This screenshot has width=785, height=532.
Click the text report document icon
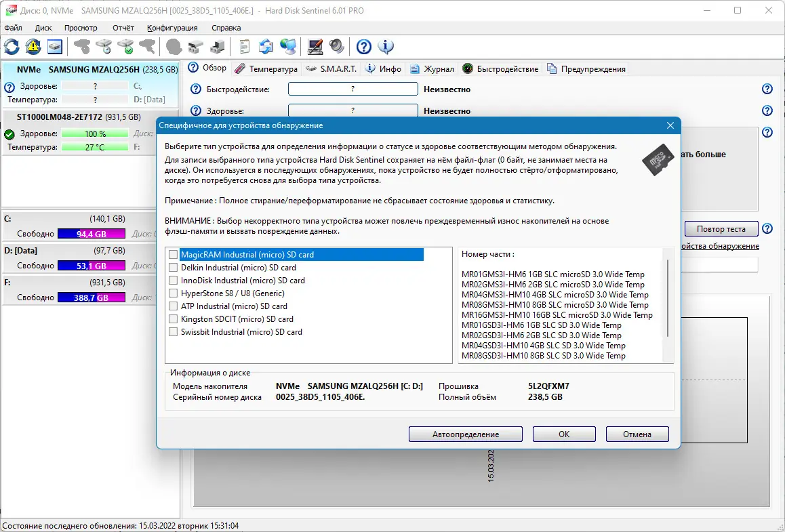[x=244, y=47]
